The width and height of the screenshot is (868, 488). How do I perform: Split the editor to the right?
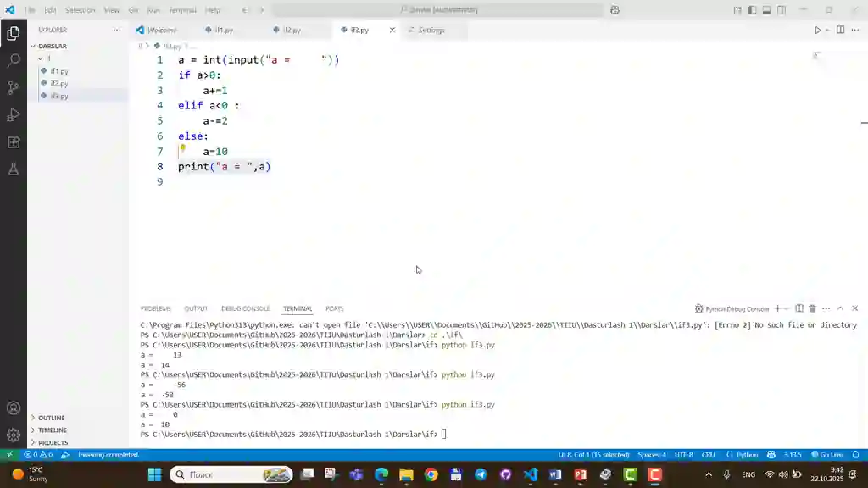pos(840,30)
